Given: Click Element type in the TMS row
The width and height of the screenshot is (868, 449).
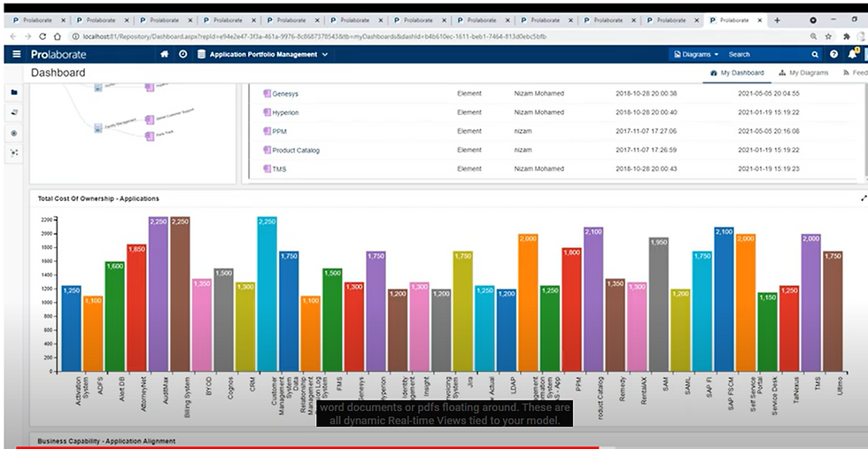Looking at the screenshot, I should pyautogui.click(x=469, y=169).
